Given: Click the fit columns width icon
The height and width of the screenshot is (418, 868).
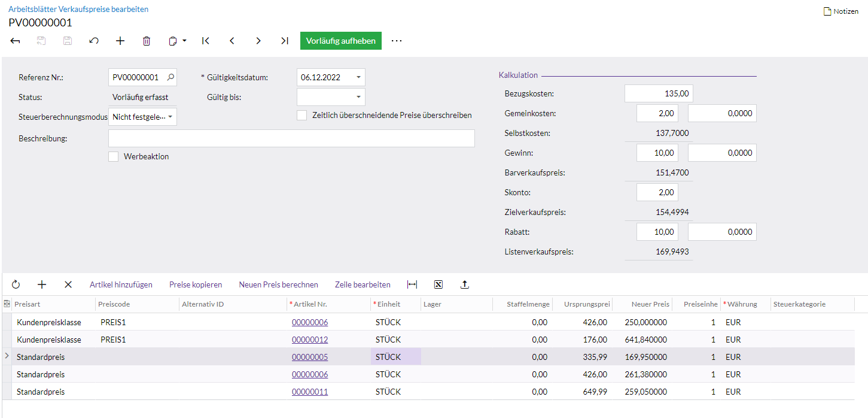Looking at the screenshot, I should pos(412,284).
